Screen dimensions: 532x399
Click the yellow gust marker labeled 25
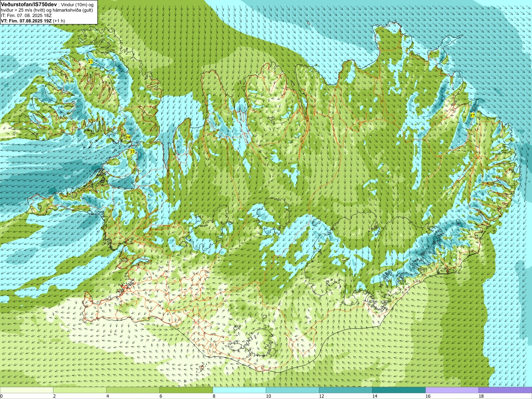pyautogui.click(x=132, y=151)
